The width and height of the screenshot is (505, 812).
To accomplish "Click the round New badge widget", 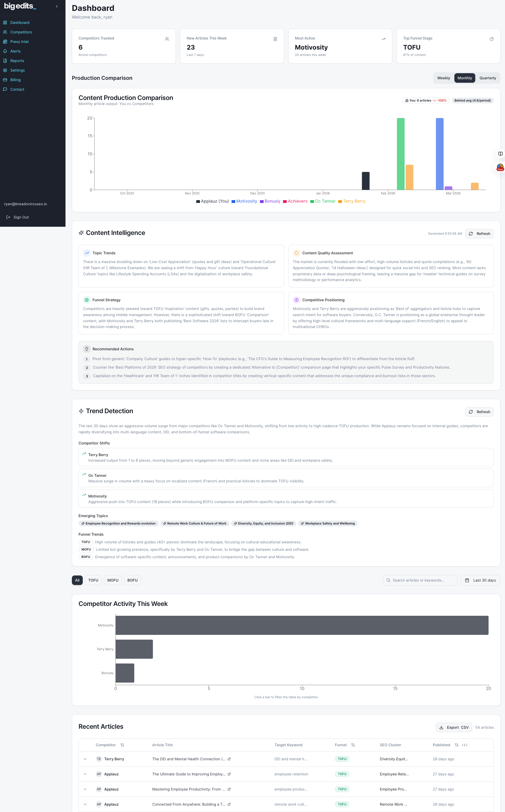I will (500, 167).
